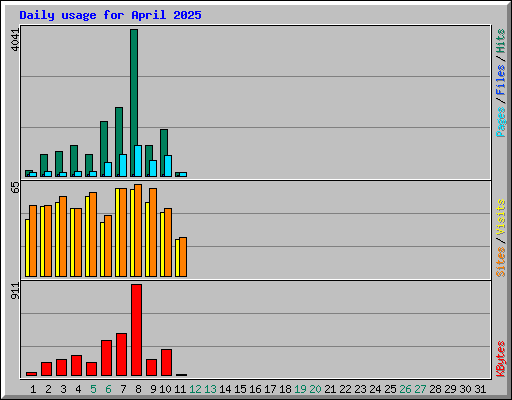Click the 4041 maximum hits axis value

(x=15, y=40)
